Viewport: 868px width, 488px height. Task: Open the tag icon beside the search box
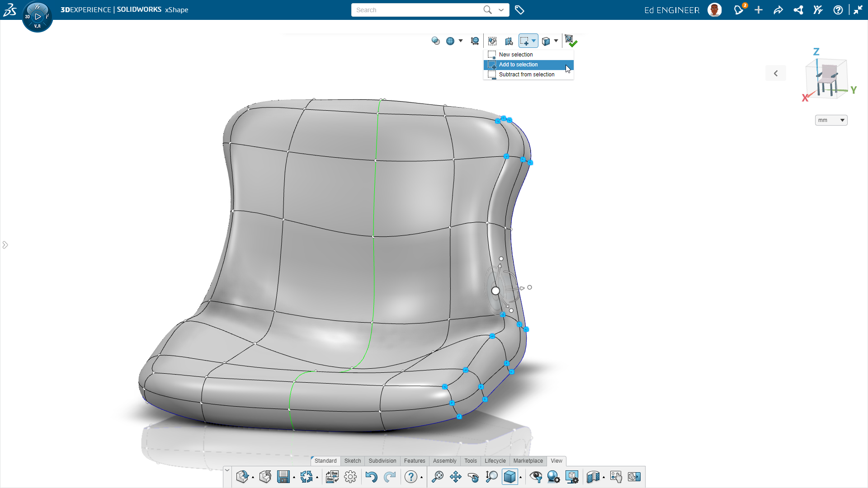pos(519,10)
